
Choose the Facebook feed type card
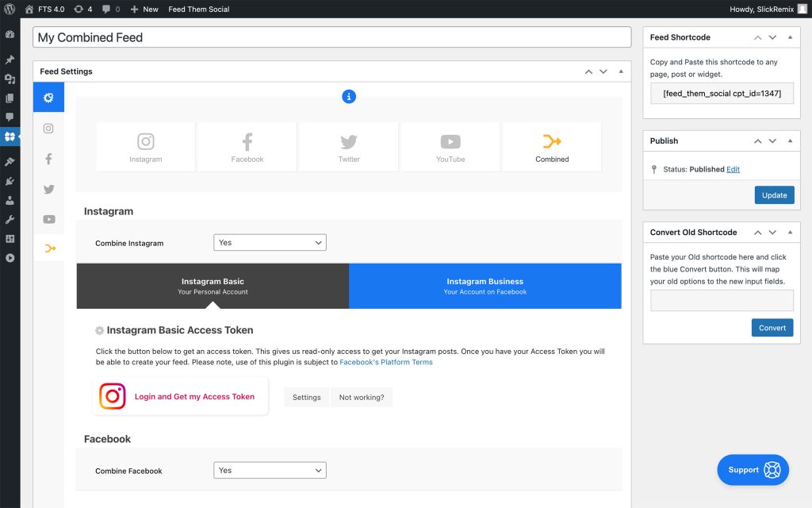pos(247,147)
